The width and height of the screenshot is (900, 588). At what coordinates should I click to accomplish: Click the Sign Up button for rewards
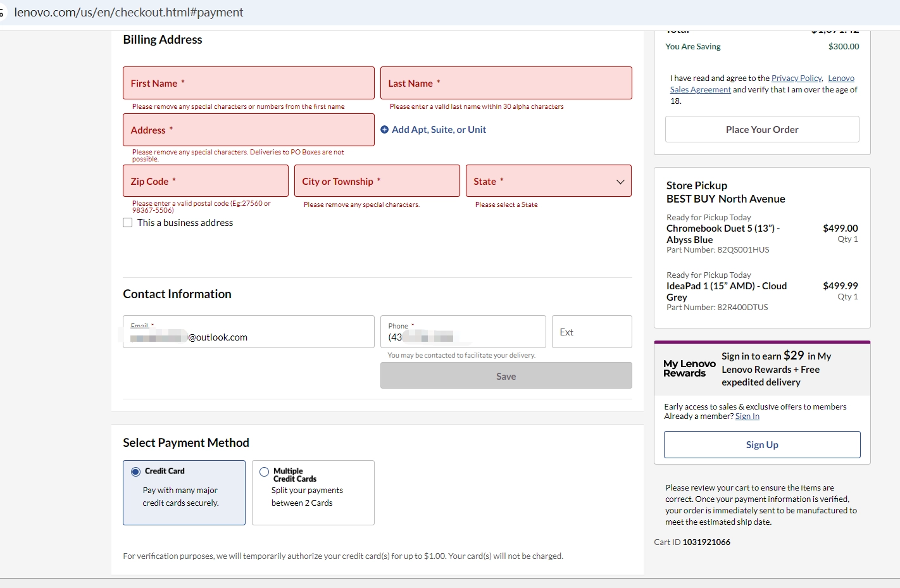pos(762,444)
